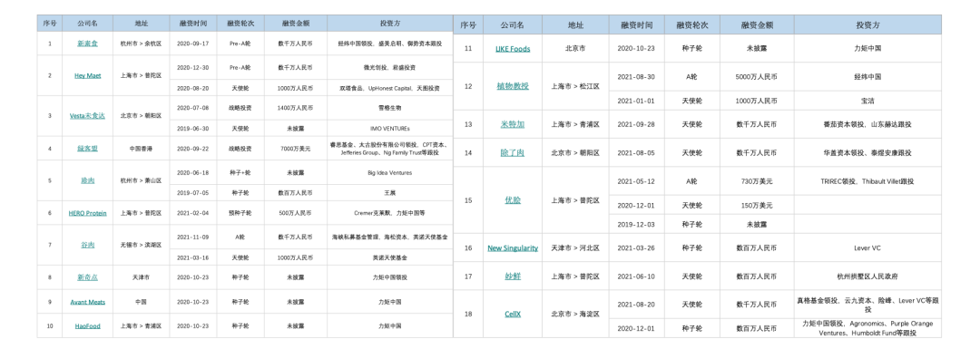The height and width of the screenshot is (349, 980).
Task: Click the Lever VC investor cell
Action: 868,247
